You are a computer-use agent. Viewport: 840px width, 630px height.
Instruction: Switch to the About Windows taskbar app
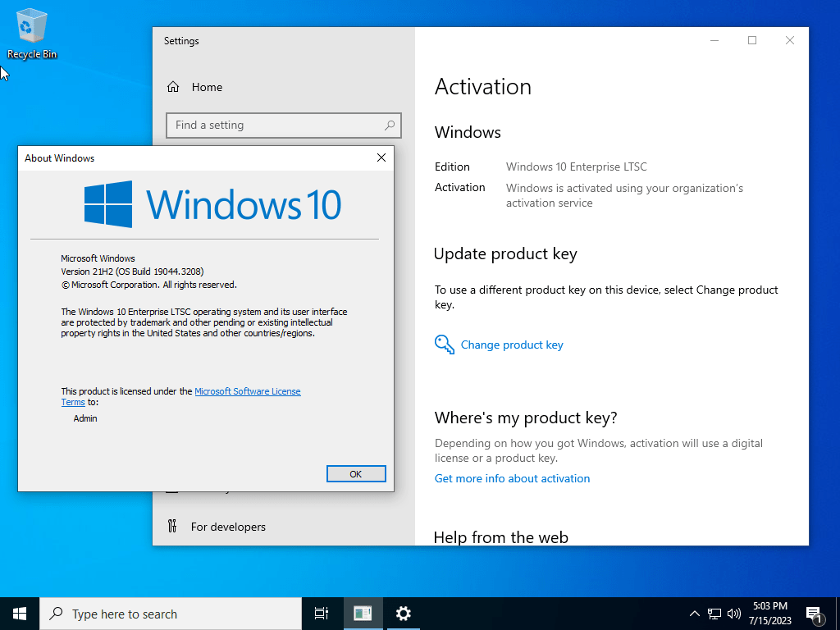coord(363,614)
